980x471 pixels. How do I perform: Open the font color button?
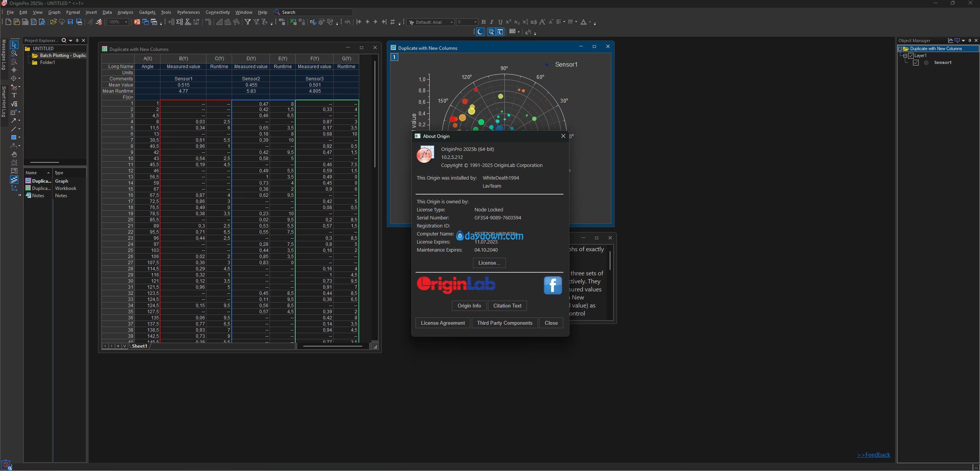tap(583, 22)
